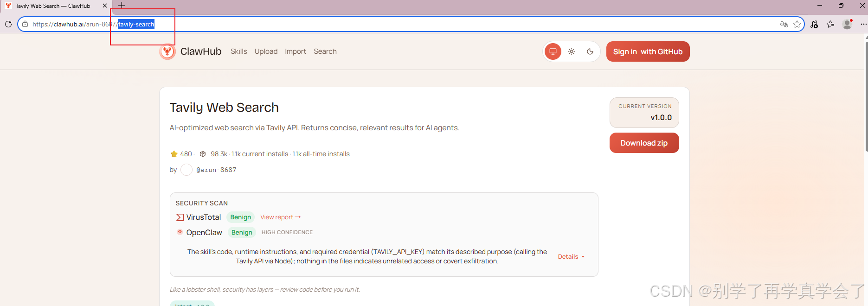The height and width of the screenshot is (306, 868).
Task: Expand the security scan Details
Action: [x=571, y=256]
